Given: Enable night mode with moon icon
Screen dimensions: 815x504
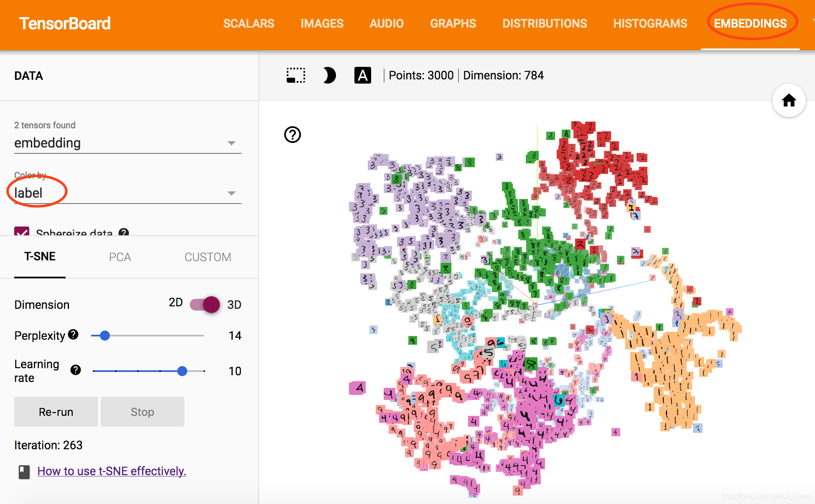Looking at the screenshot, I should click(x=329, y=76).
